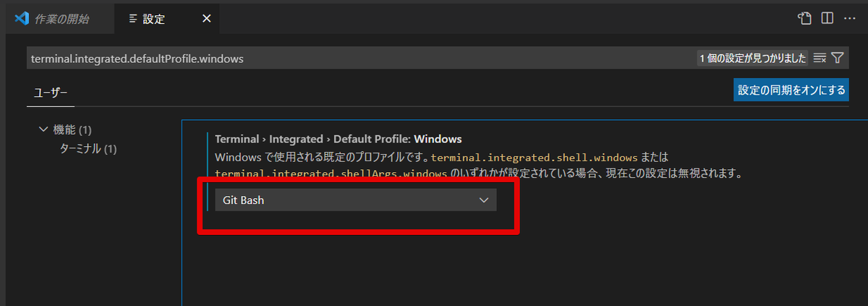Split the editor with the split icon
Screen dimensions: 868x306
coord(827,18)
